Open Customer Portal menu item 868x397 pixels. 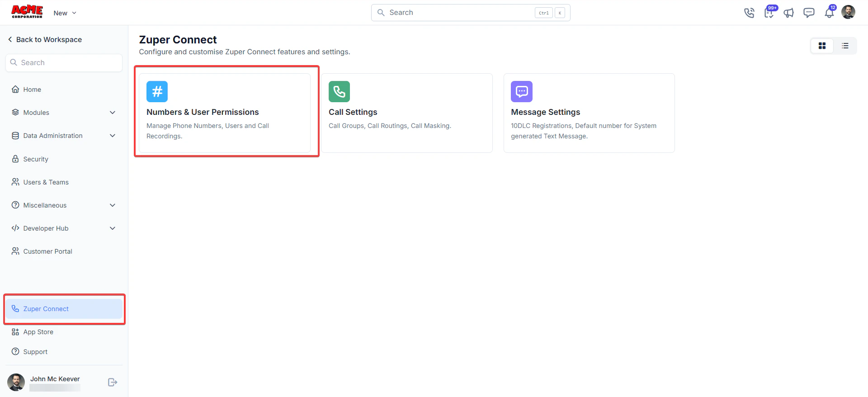click(64, 251)
